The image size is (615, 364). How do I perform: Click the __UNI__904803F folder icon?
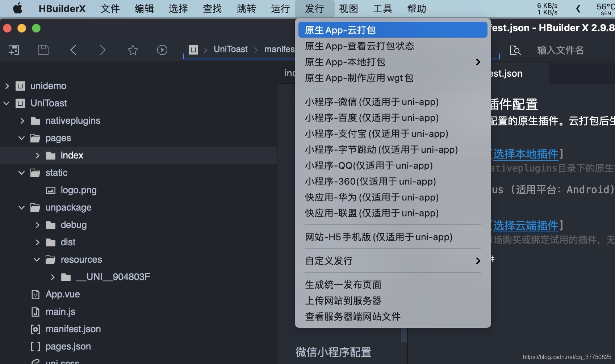point(66,277)
